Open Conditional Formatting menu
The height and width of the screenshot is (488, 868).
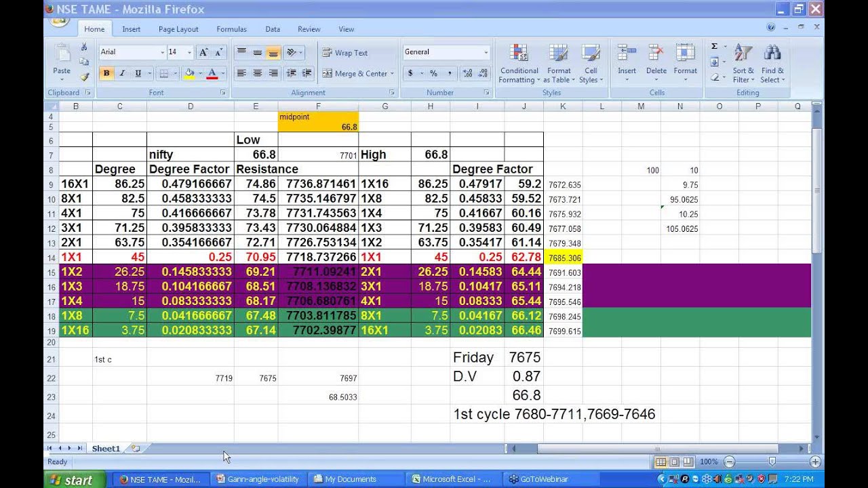coord(519,64)
